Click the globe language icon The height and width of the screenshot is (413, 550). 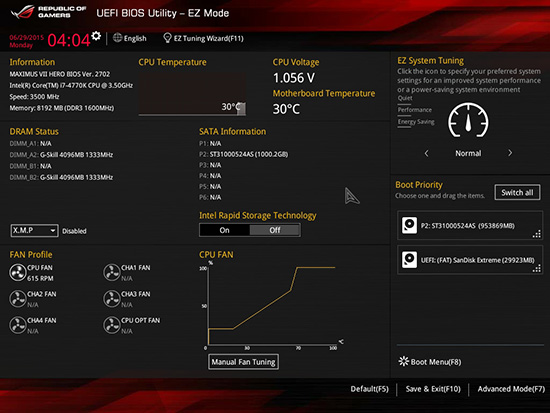click(118, 38)
